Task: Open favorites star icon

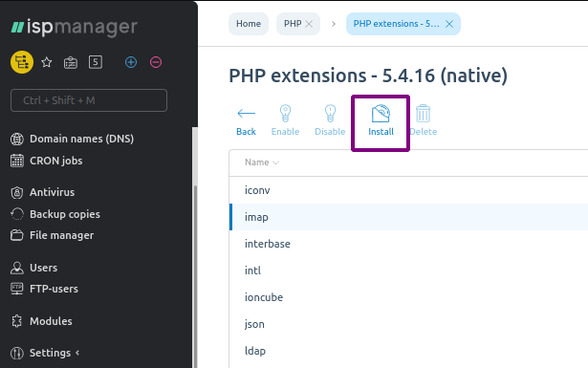Action: tap(47, 62)
